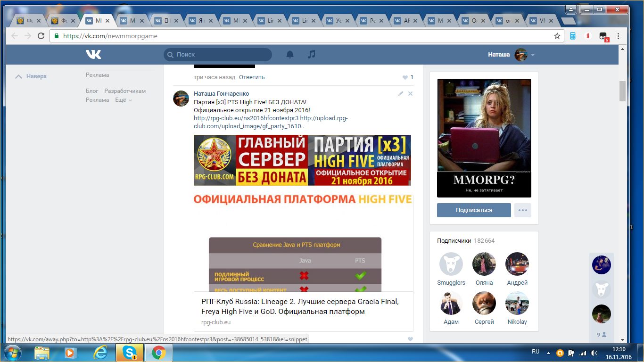The image size is (644, 362).
Task: Delete the comment with the X icon
Action: tap(410, 93)
